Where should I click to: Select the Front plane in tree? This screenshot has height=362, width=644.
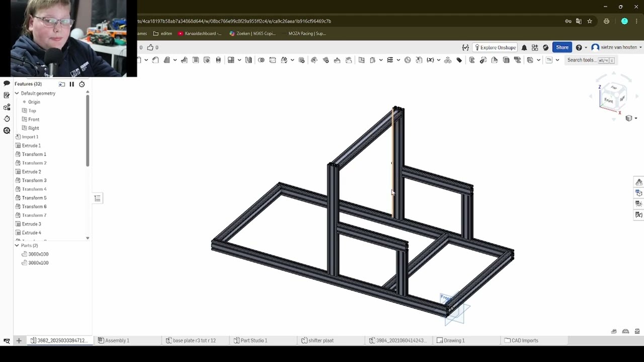point(34,119)
